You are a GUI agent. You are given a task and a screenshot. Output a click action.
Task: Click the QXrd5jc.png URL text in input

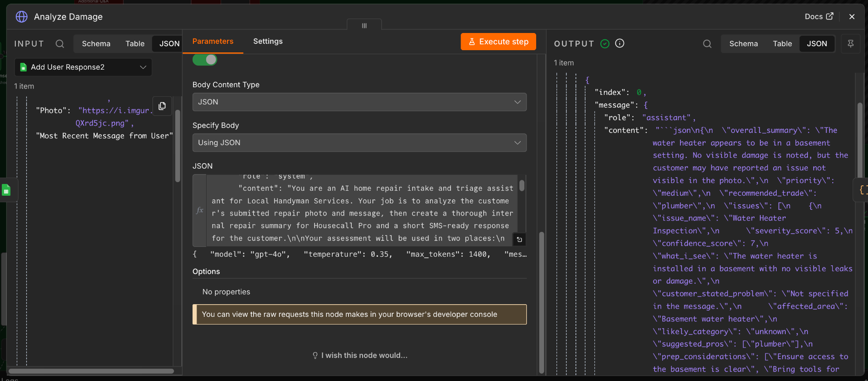[102, 123]
